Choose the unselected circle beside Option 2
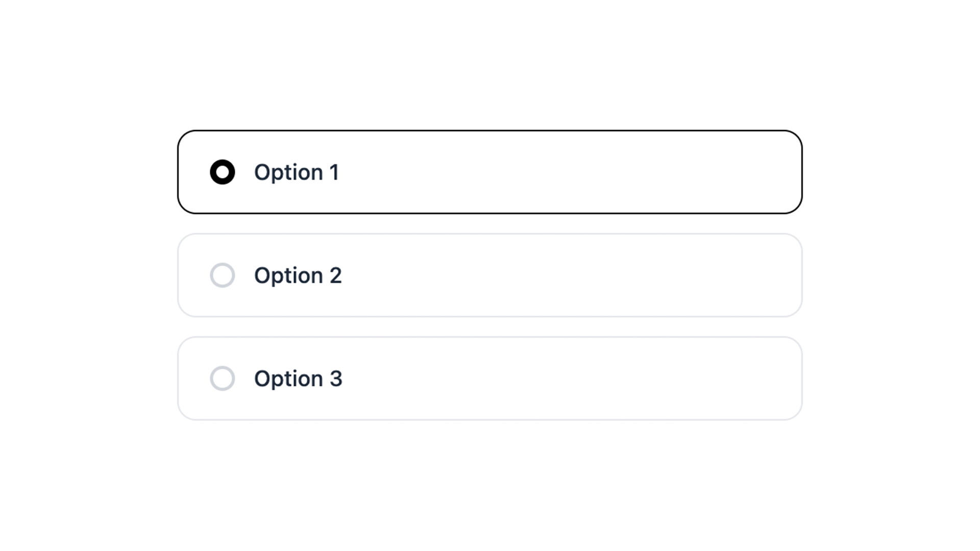This screenshot has width=980, height=551. click(223, 275)
